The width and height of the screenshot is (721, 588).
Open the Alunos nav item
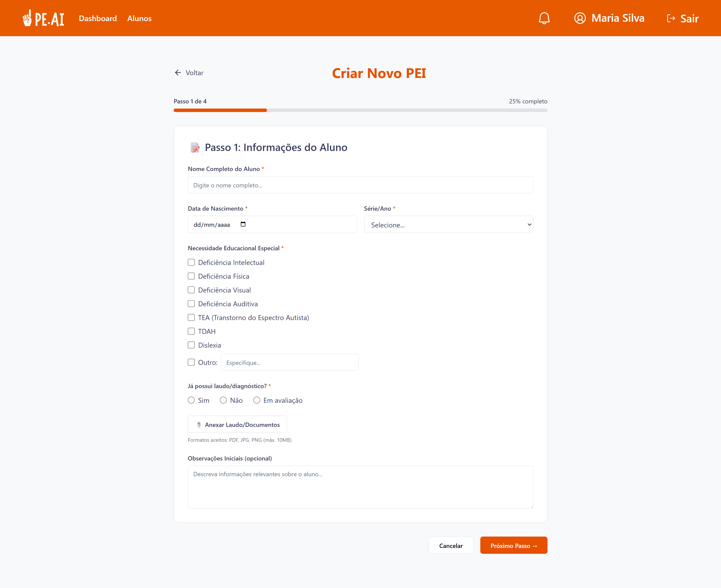pos(139,18)
